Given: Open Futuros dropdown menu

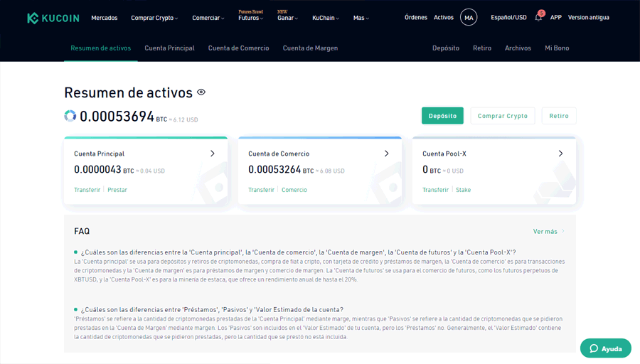Looking at the screenshot, I should pyautogui.click(x=250, y=18).
